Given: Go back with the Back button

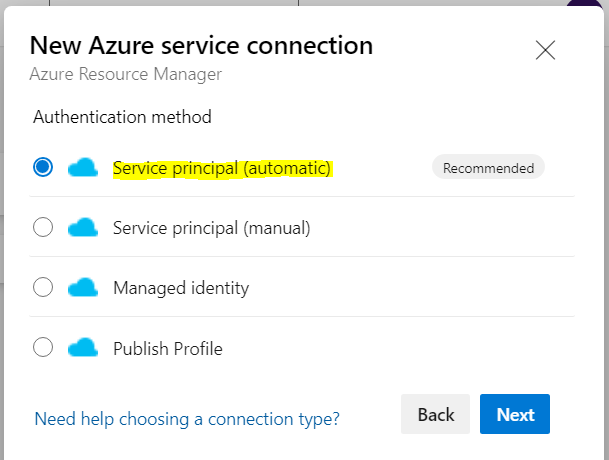Looking at the screenshot, I should 436,414.
